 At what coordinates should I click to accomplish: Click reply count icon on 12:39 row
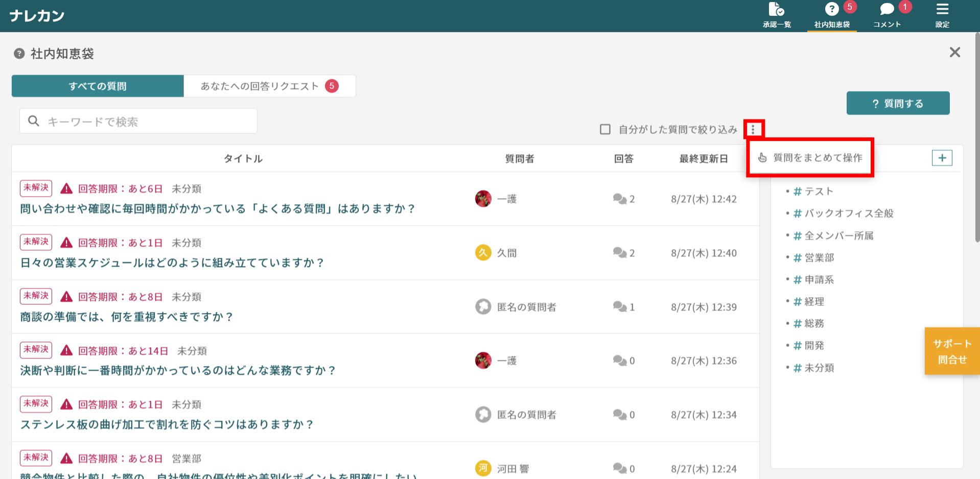click(x=620, y=307)
